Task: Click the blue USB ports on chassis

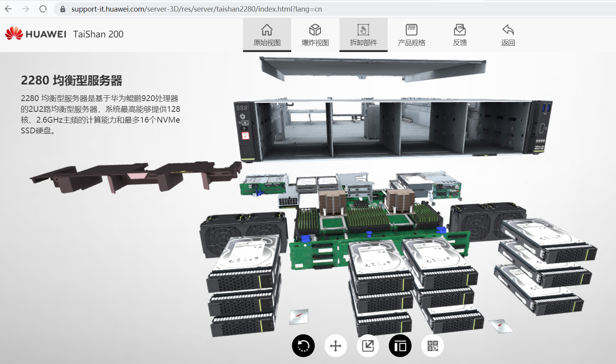Action: (546, 108)
